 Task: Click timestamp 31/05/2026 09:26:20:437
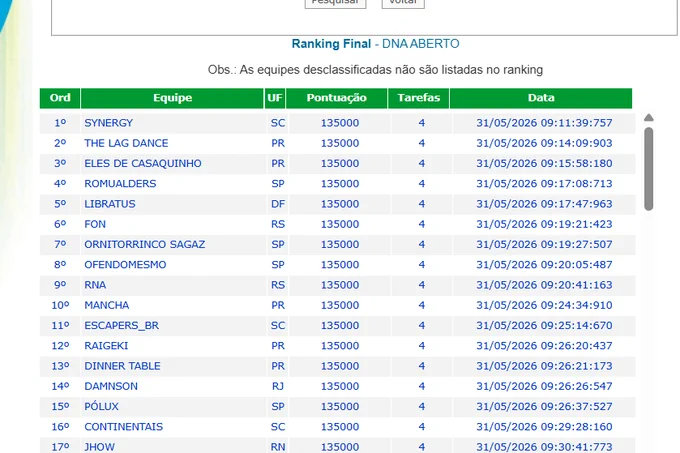(544, 346)
